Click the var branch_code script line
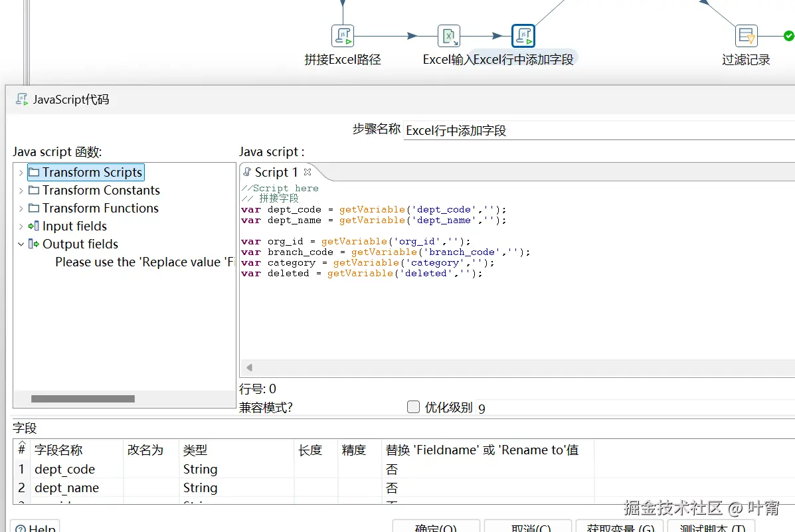The image size is (795, 532). click(386, 252)
